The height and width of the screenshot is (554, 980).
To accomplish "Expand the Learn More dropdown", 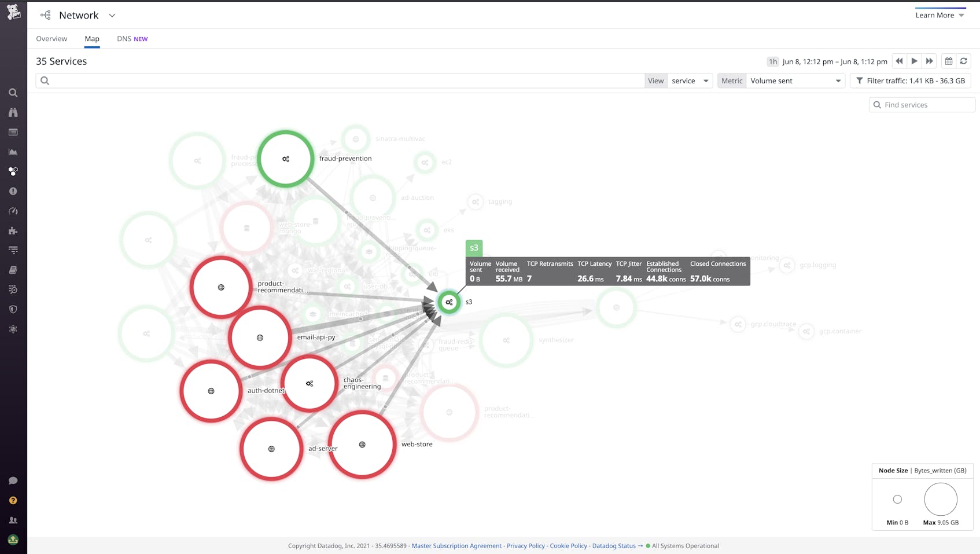I will coord(940,15).
